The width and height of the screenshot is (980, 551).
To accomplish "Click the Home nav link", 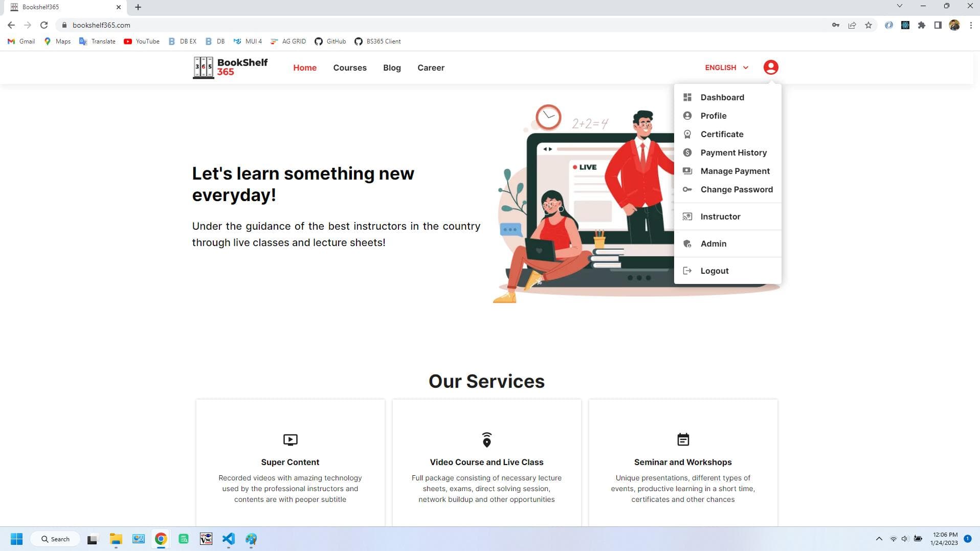I will click(305, 68).
